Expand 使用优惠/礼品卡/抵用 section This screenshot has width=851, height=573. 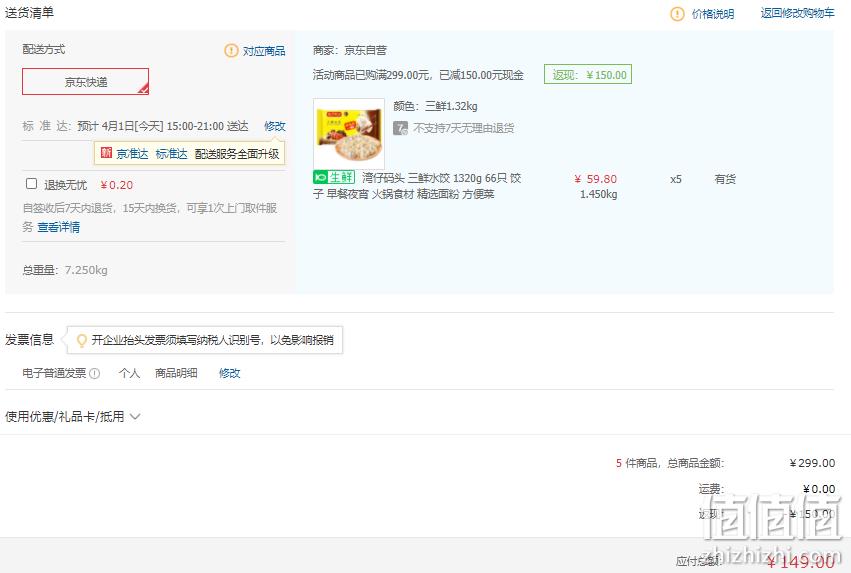click(x=73, y=416)
